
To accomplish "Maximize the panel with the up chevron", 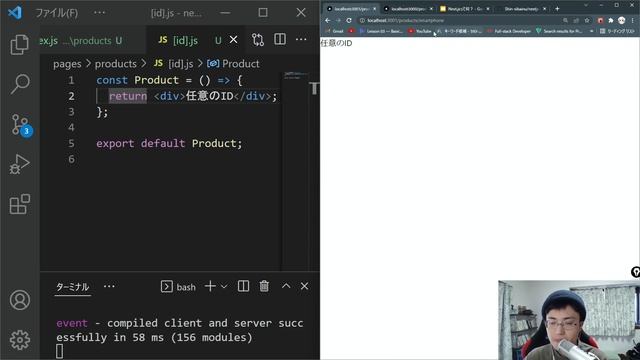I will point(286,286).
